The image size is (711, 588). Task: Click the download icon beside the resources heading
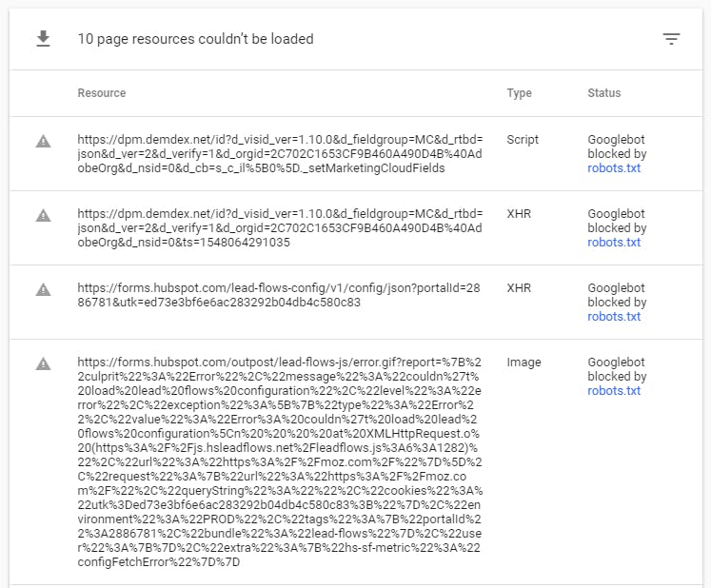click(43, 39)
